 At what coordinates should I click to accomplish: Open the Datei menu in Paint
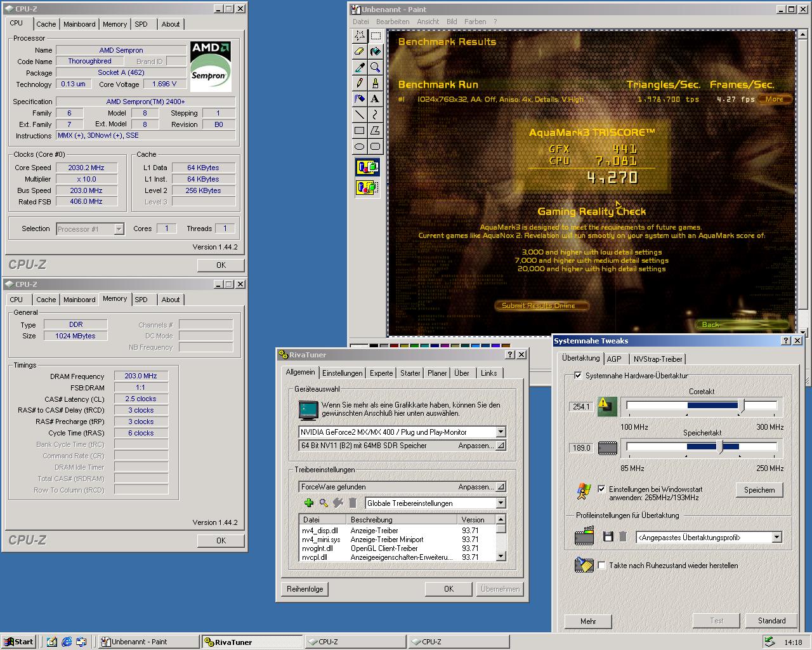(361, 22)
